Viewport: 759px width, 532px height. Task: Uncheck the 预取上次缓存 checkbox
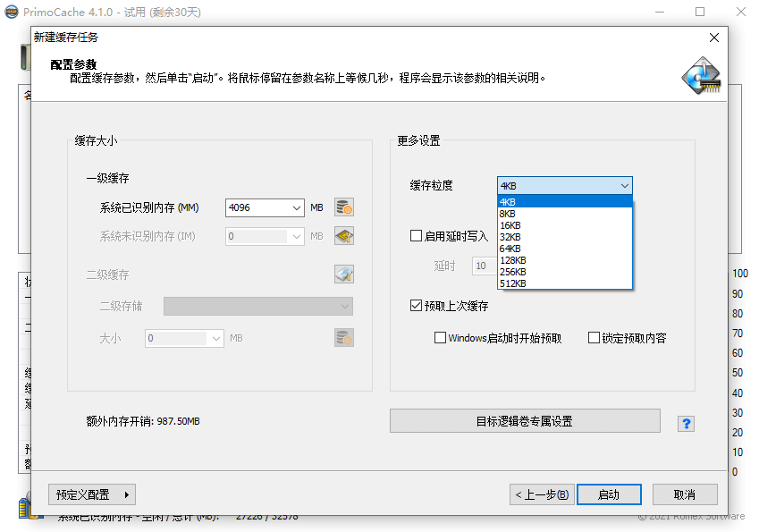tap(416, 306)
